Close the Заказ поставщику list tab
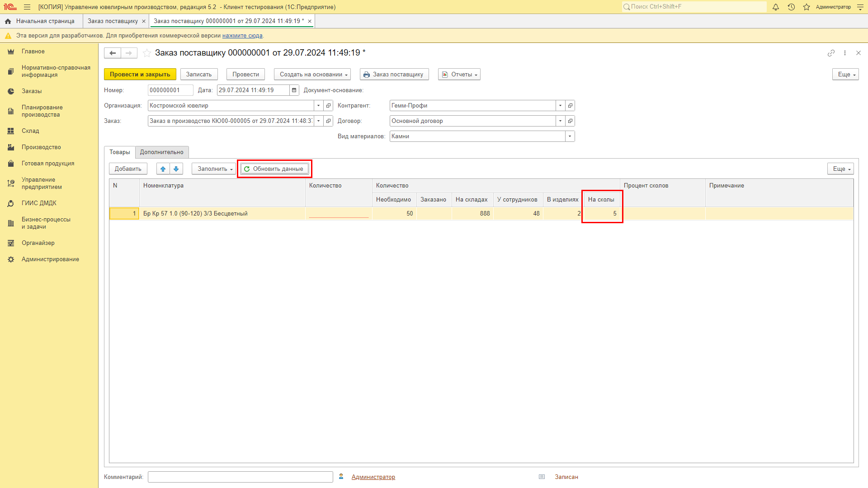Image resolution: width=868 pixels, height=488 pixels. (144, 21)
